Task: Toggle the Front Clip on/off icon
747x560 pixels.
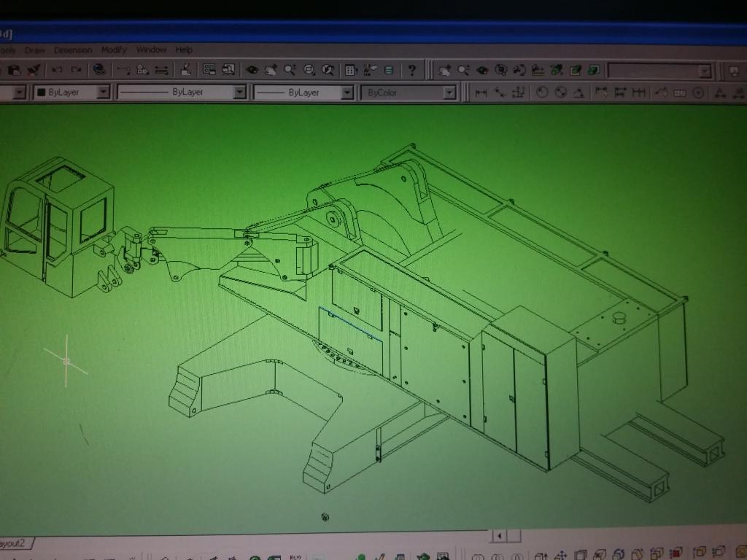Action: pyautogui.click(x=576, y=71)
